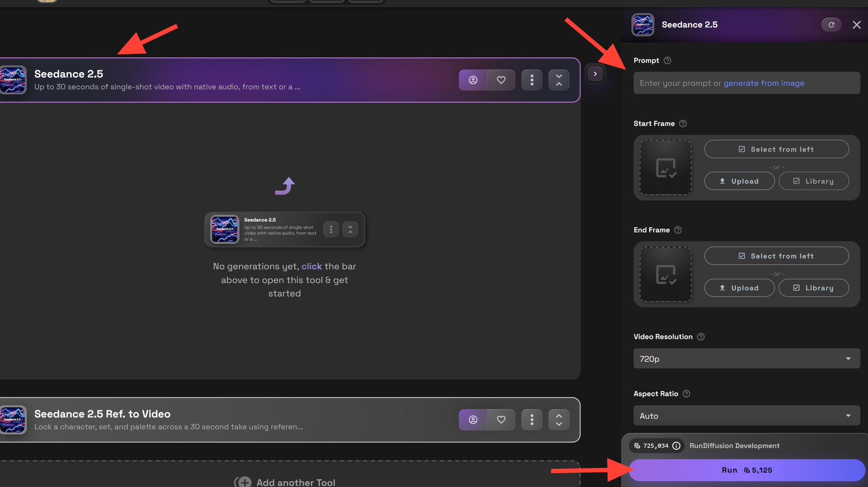Favorite the Seedance 2.5 tool with heart icon
This screenshot has width=868, height=487.
(x=501, y=80)
